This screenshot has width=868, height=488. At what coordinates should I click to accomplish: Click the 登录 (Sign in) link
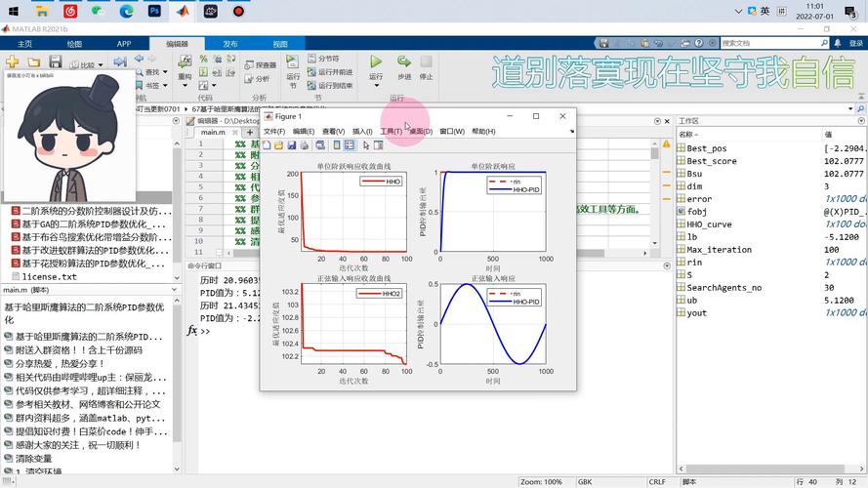click(856, 43)
